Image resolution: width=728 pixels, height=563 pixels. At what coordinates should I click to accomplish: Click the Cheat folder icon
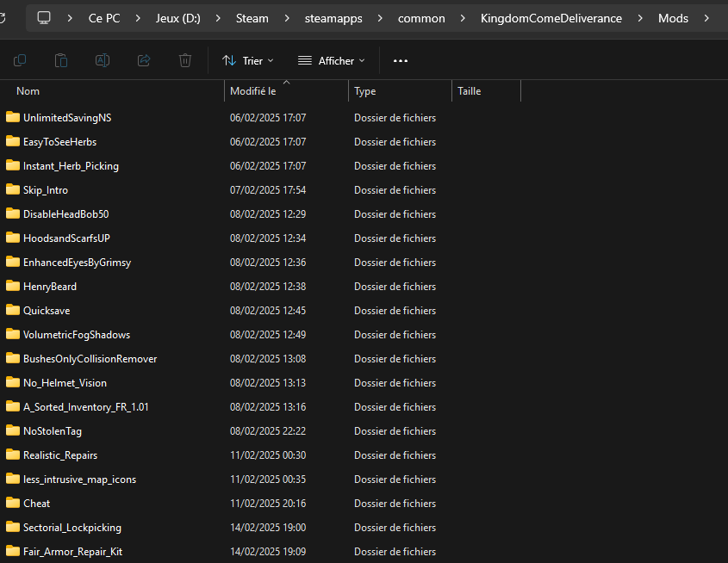point(13,503)
